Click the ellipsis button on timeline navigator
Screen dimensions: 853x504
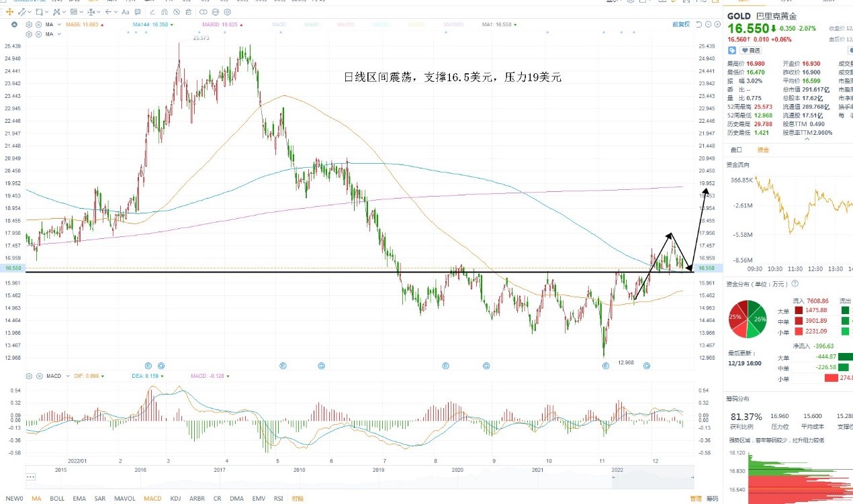30,476
